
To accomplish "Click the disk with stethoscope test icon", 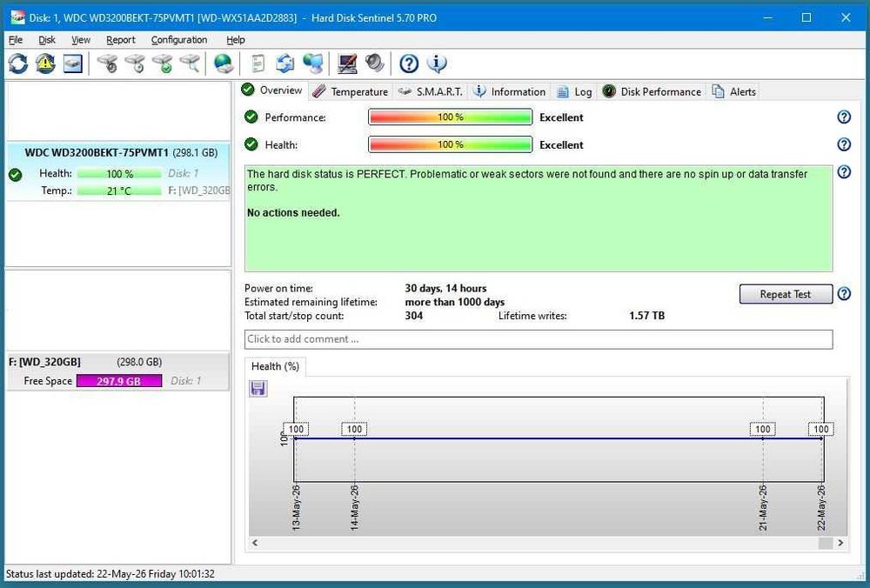I will click(107, 63).
